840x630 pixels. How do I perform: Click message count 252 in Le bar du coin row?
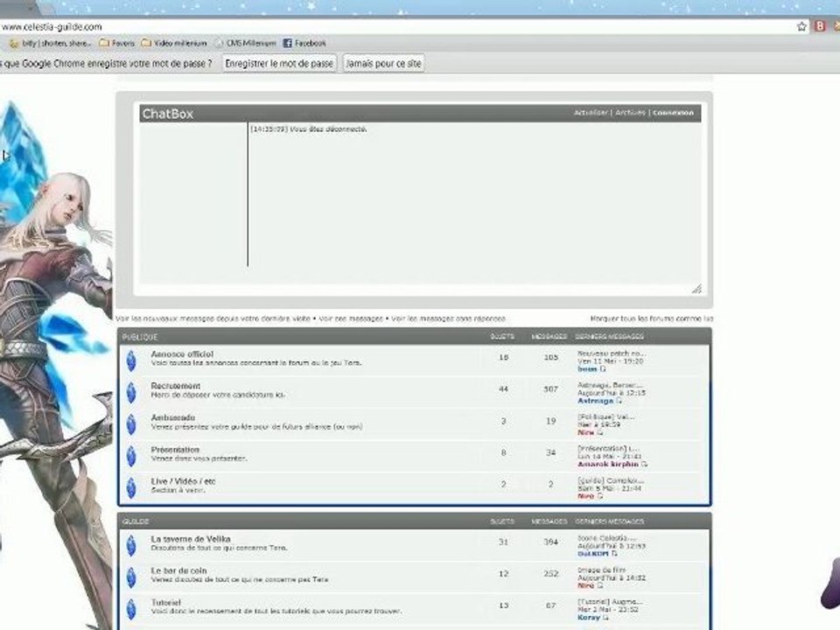[550, 574]
